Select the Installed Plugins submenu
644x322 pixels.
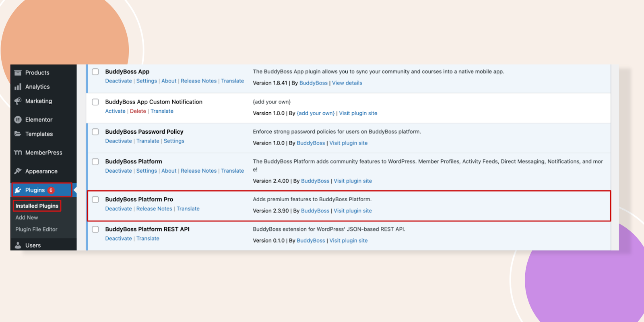pyautogui.click(x=37, y=206)
